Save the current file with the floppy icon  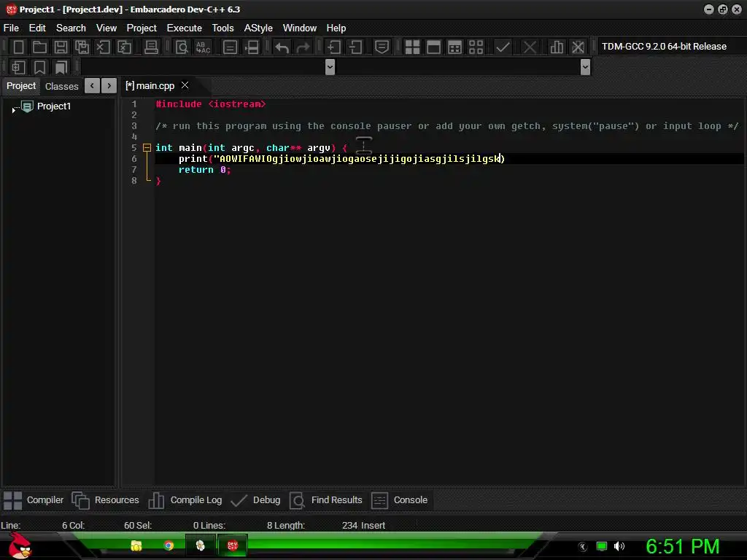click(61, 47)
